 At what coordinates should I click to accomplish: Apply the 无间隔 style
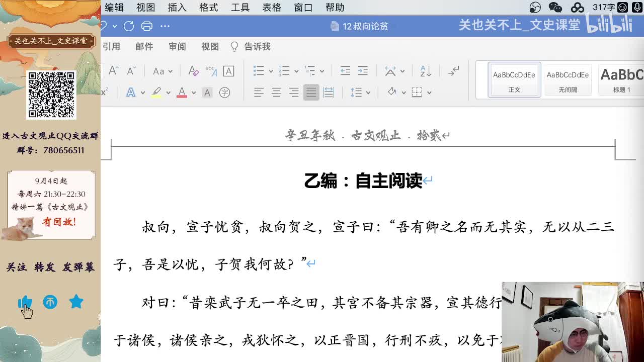tap(568, 80)
